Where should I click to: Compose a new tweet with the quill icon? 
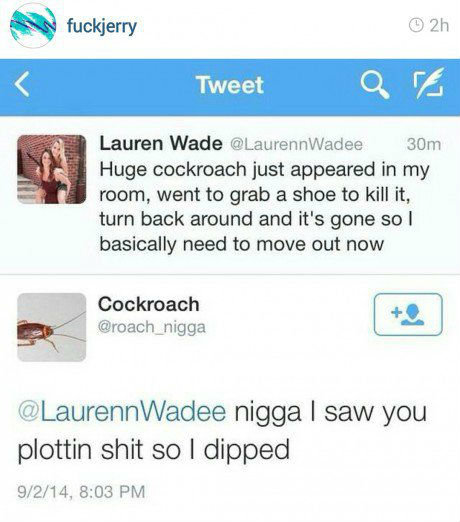coord(429,83)
